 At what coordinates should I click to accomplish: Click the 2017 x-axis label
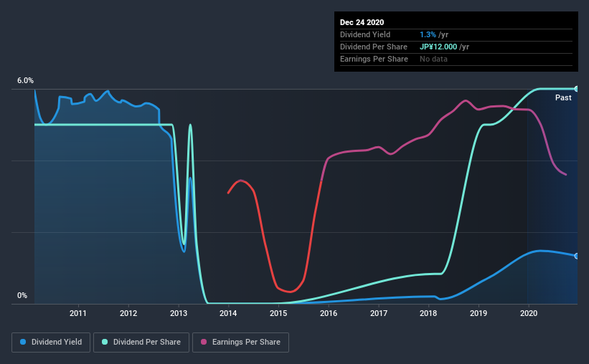pyautogui.click(x=379, y=313)
